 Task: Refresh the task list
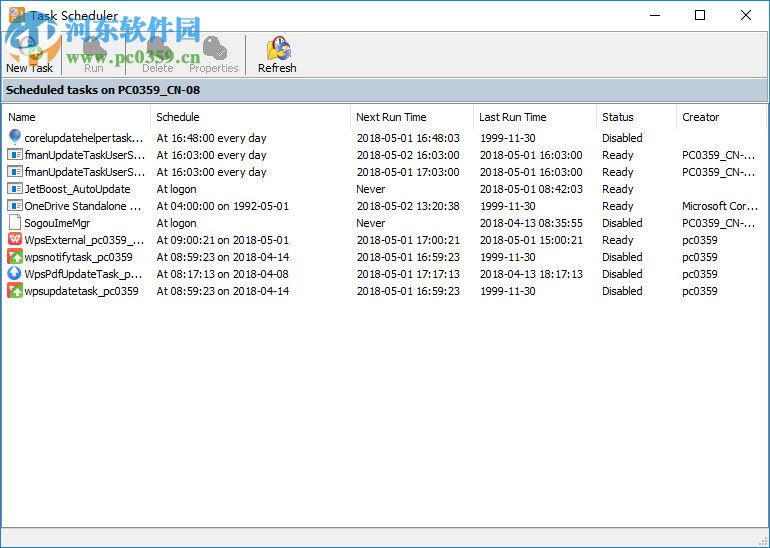point(277,55)
